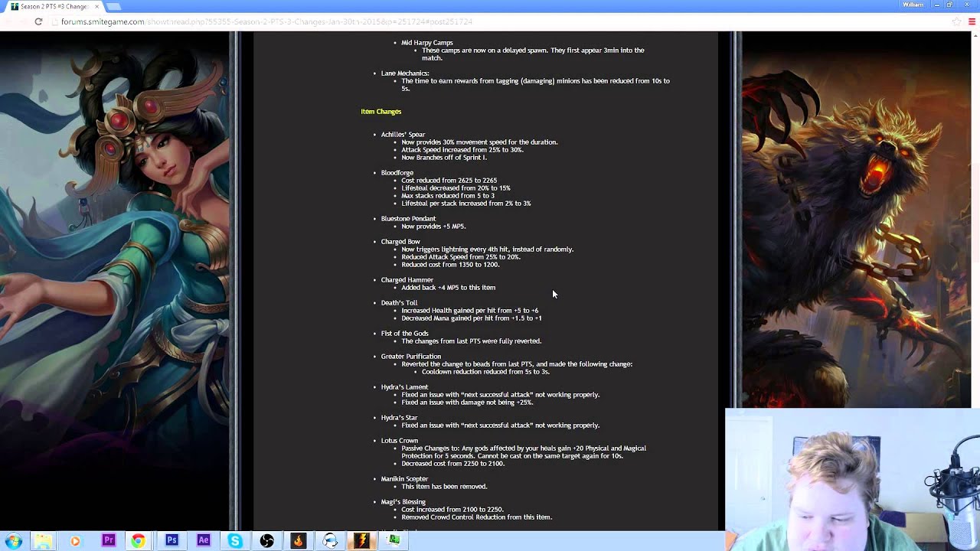
Task: Click the Greater Purification item name
Action: click(411, 357)
